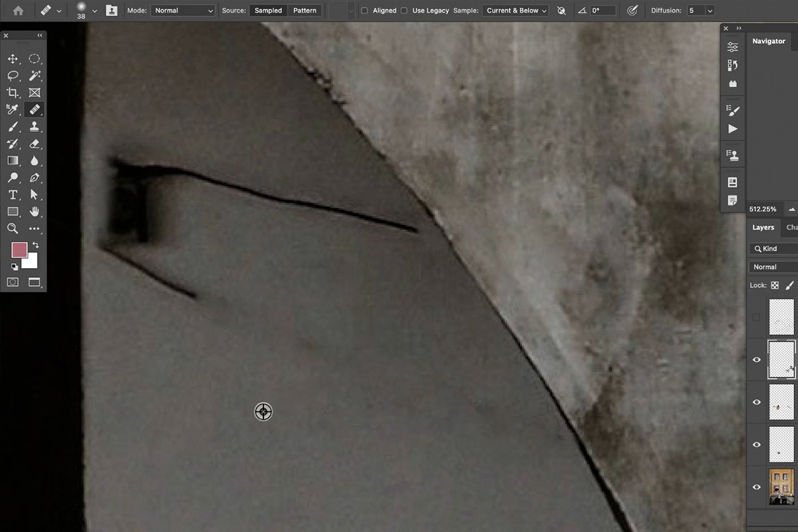Hide the selected second layer
Viewport: 798px width, 532px height.
756,360
